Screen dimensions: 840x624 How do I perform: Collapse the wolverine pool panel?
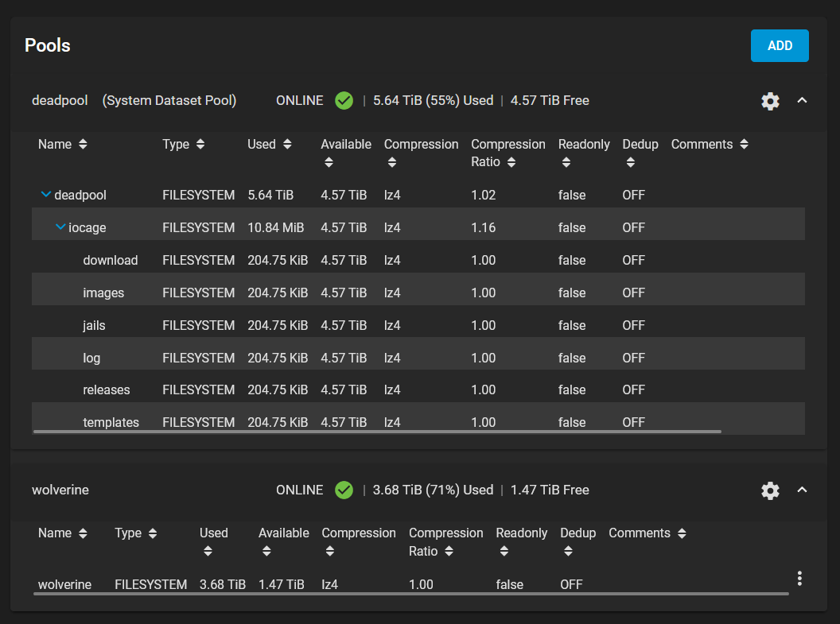(802, 490)
